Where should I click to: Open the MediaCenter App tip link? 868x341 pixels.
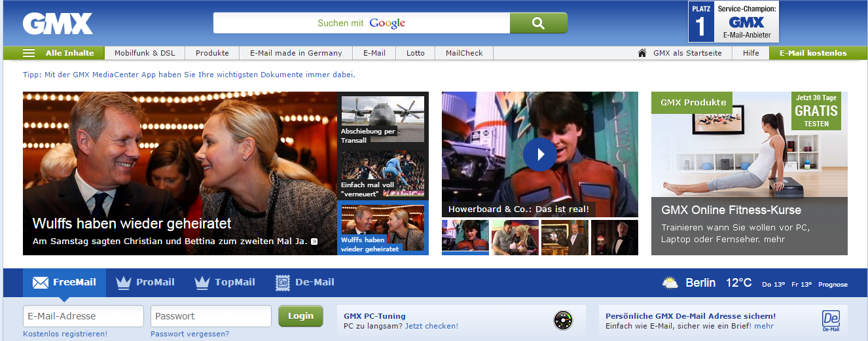point(189,75)
